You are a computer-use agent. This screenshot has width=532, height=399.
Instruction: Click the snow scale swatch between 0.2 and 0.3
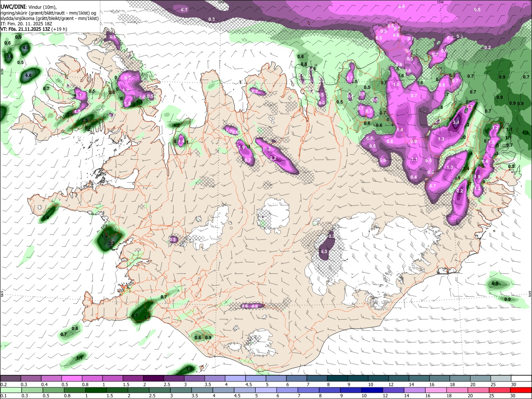click(10, 379)
